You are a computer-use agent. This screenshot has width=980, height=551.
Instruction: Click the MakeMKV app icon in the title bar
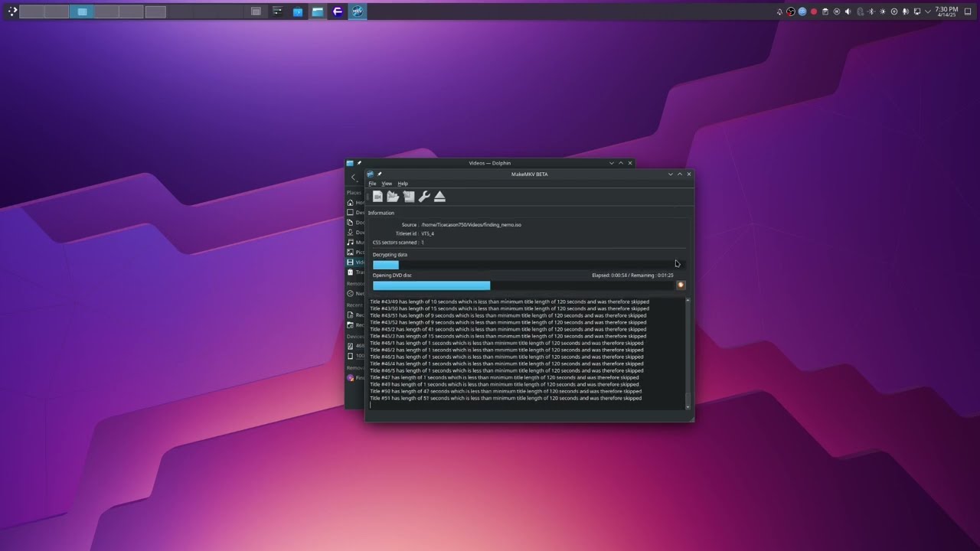[371, 174]
